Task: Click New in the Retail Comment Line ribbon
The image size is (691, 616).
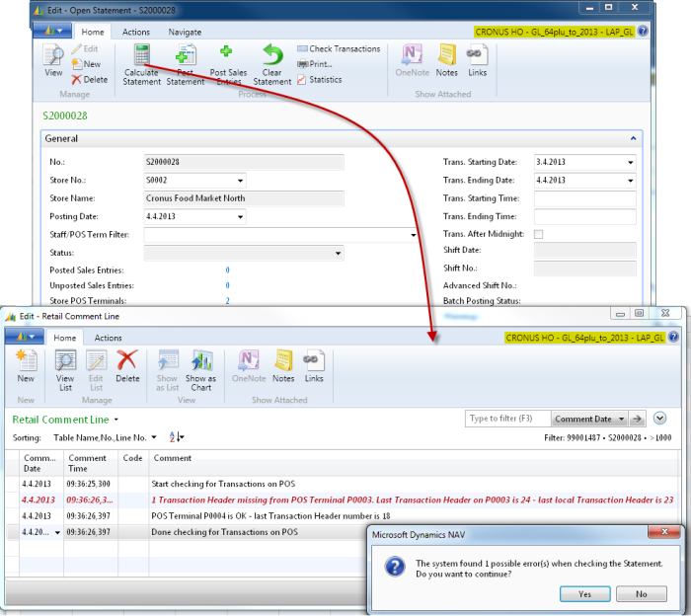Action: pos(26,364)
